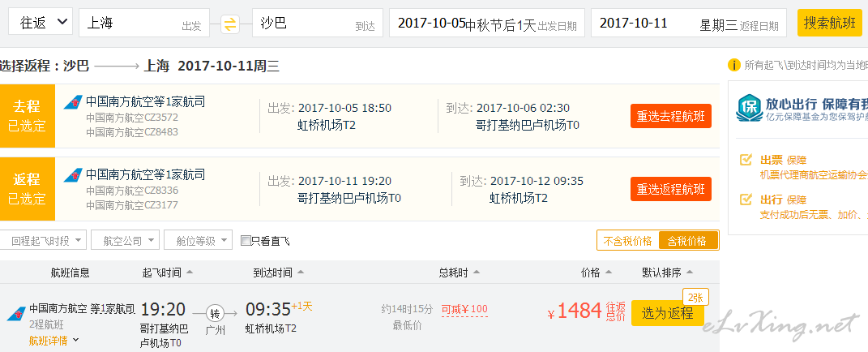Click the 搜索航班 search button
This screenshot has width=868, height=352.
[x=829, y=24]
